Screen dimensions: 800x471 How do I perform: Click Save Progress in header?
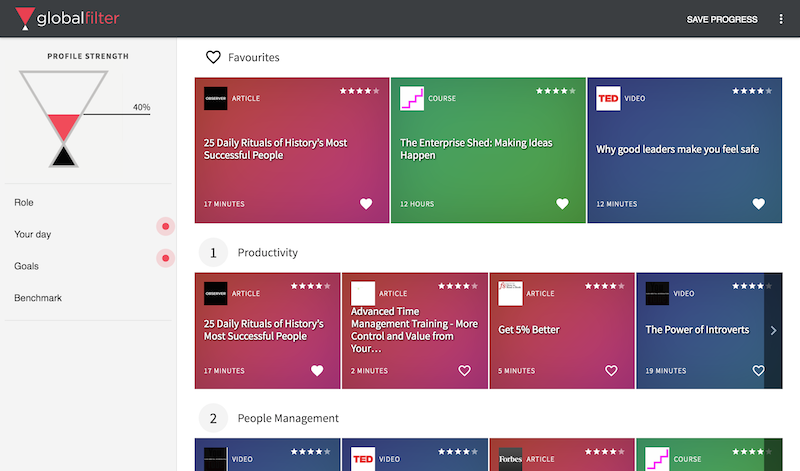(x=722, y=19)
